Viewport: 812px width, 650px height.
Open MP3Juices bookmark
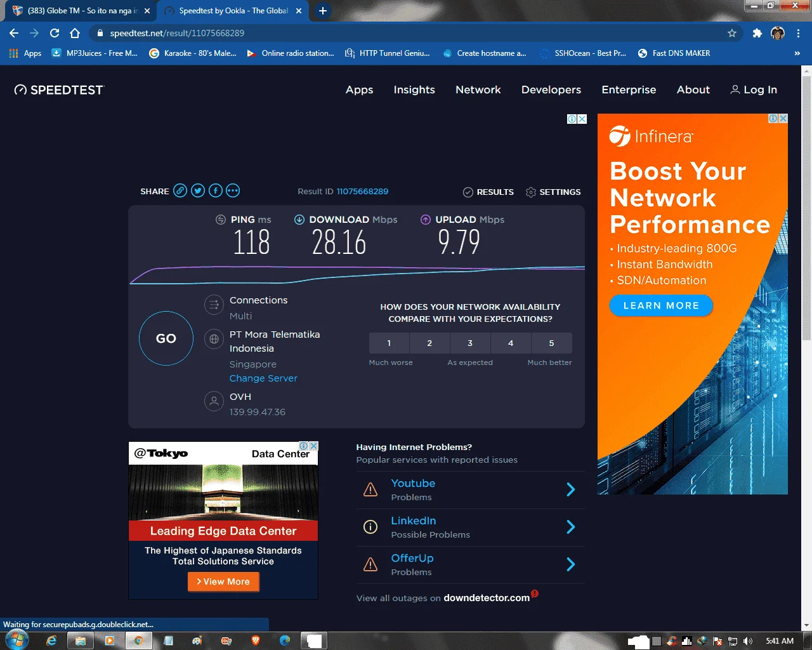95,53
